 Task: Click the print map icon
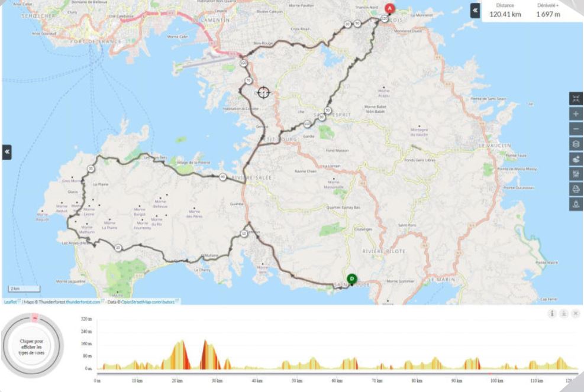coord(576,189)
